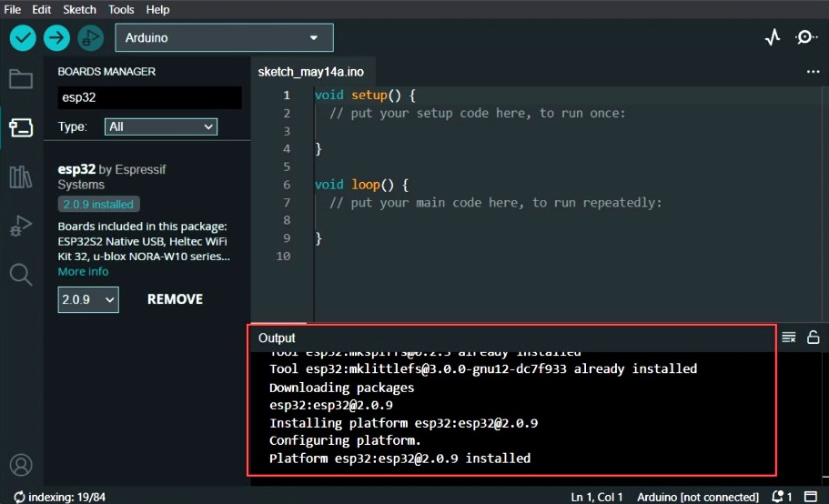
Task: Open the Tools menu
Action: coord(121,9)
